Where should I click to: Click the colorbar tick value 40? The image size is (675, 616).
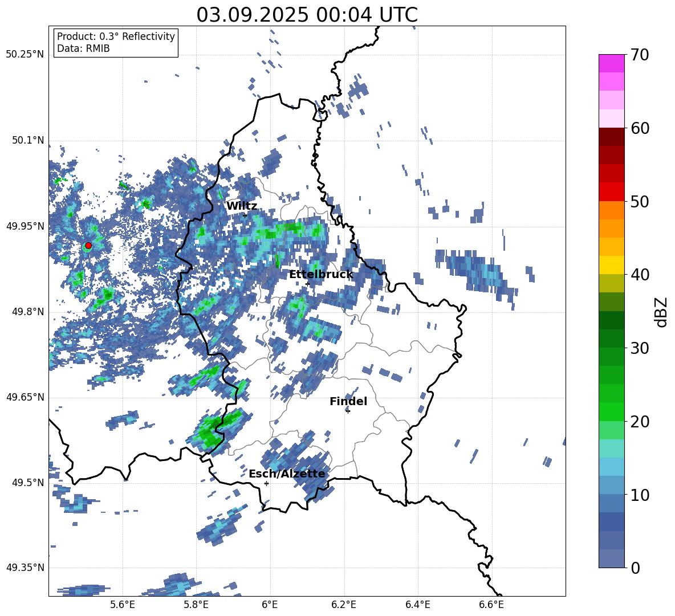pos(640,275)
